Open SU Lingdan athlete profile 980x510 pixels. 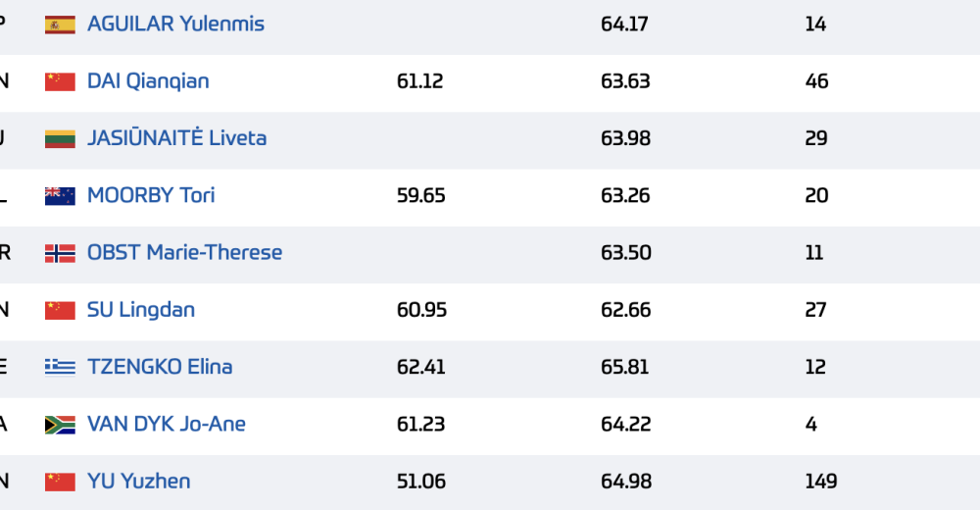pos(141,309)
